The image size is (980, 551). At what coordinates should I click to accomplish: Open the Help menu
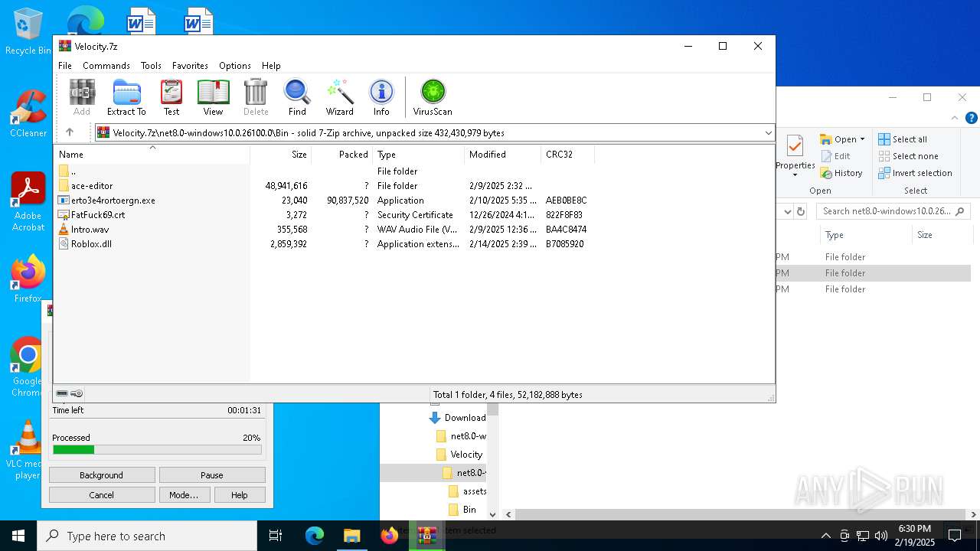[271, 66]
